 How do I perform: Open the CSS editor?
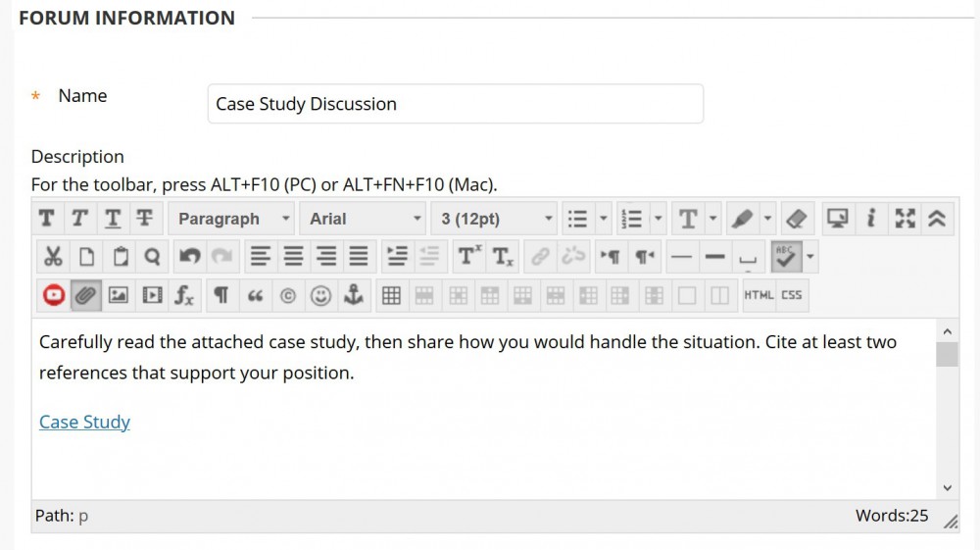pos(792,295)
